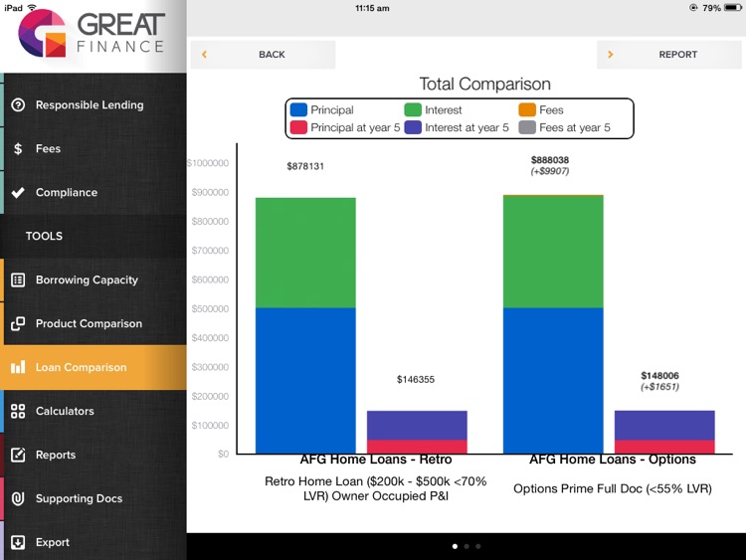Click the grey Fees at year 5 swatch
The image size is (746, 560).
point(527,127)
